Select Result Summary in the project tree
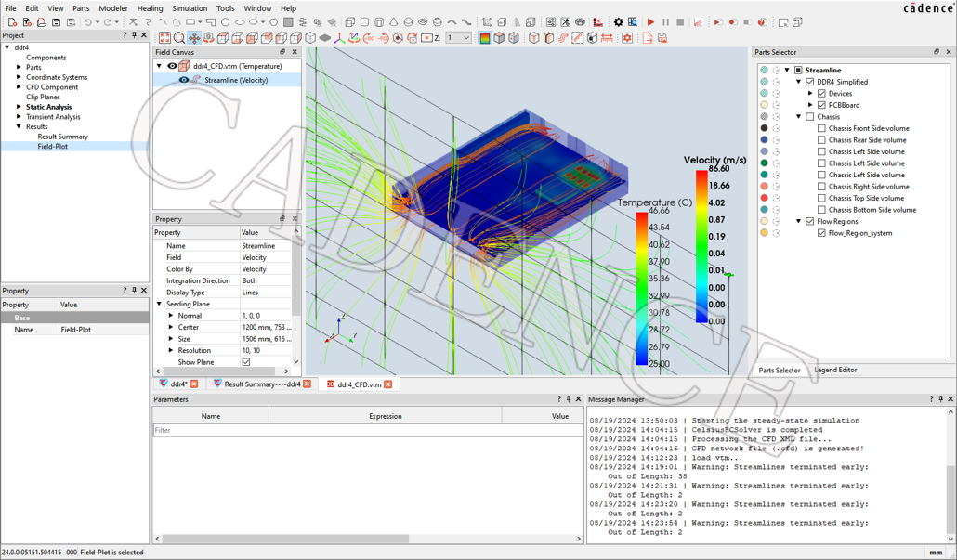The height and width of the screenshot is (560, 957). pyautogui.click(x=62, y=137)
